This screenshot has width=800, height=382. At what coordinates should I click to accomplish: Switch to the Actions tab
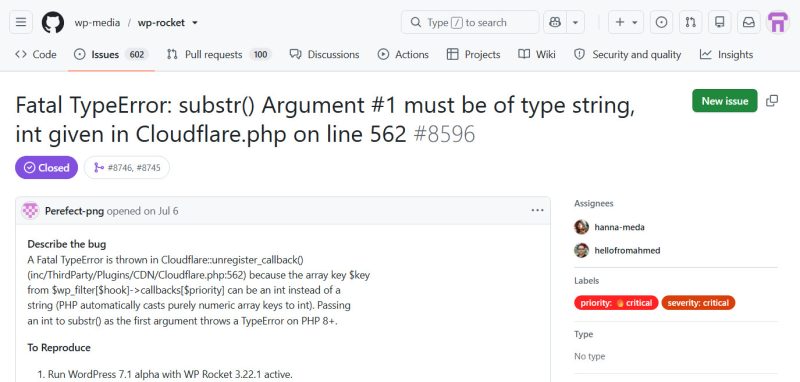point(403,55)
